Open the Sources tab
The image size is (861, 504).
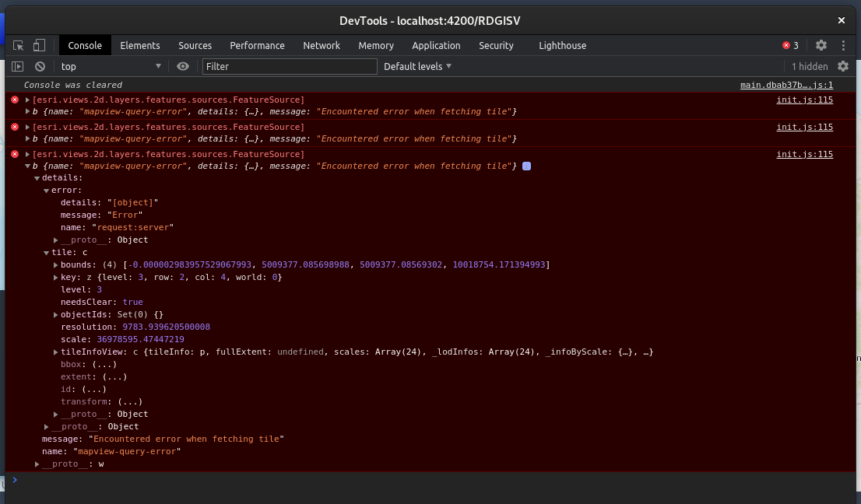tap(195, 46)
